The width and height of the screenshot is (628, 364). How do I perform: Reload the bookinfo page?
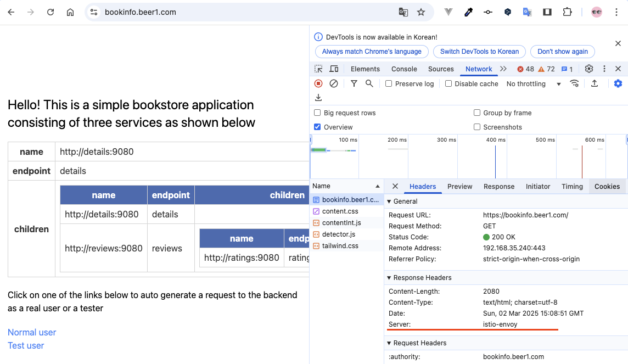pos(51,12)
